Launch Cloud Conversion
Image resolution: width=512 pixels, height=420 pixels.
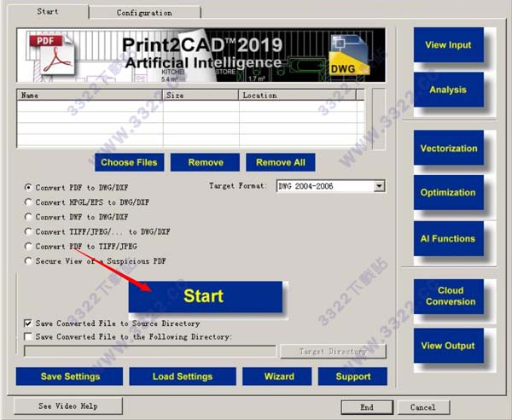[448, 296]
